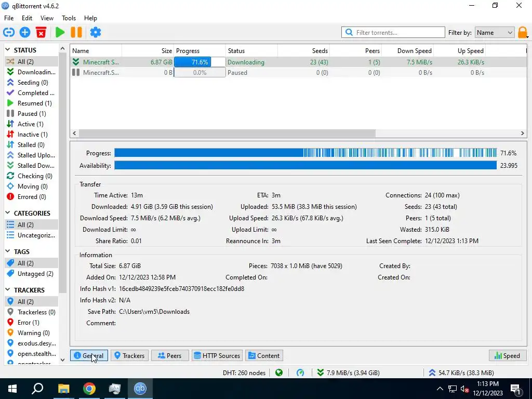Viewport: 532px width, 399px height.
Task: Select the Active (1) filter
Action: [x=31, y=124]
